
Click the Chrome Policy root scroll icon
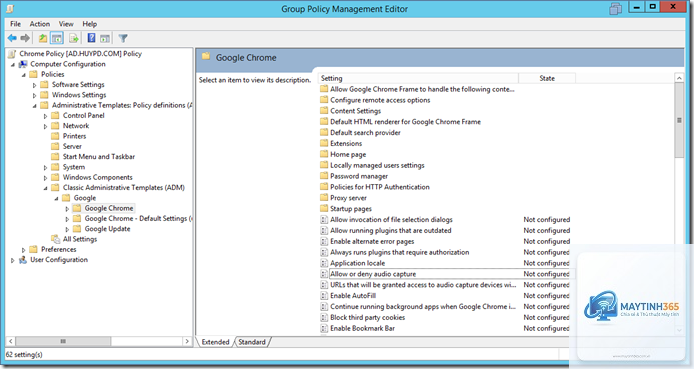coord(12,54)
